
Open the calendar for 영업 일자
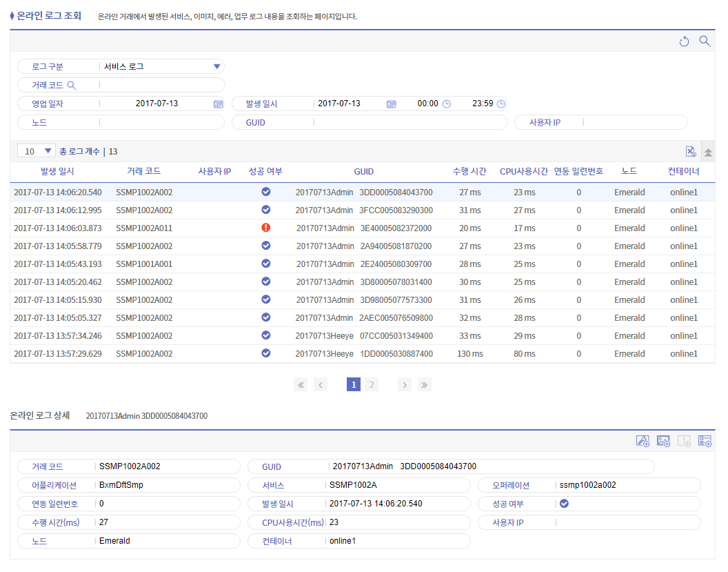tap(219, 104)
